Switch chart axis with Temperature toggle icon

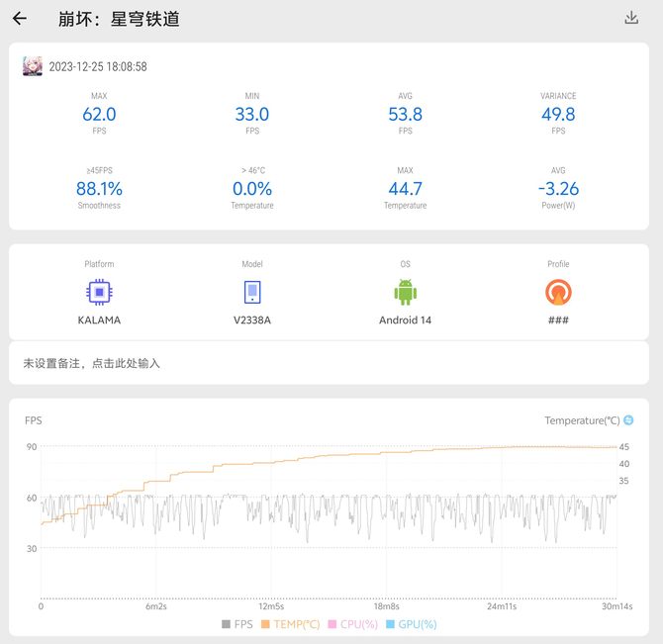[628, 420]
